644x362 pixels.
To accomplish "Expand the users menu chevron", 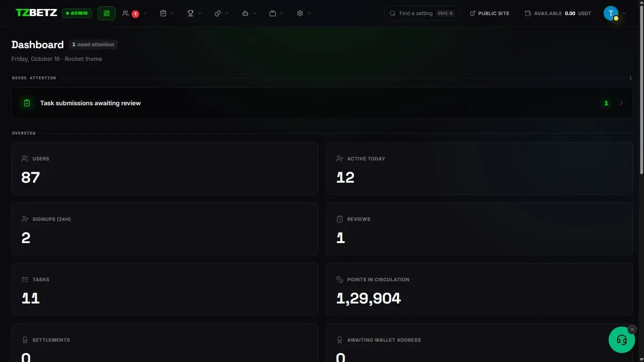I will point(145,13).
